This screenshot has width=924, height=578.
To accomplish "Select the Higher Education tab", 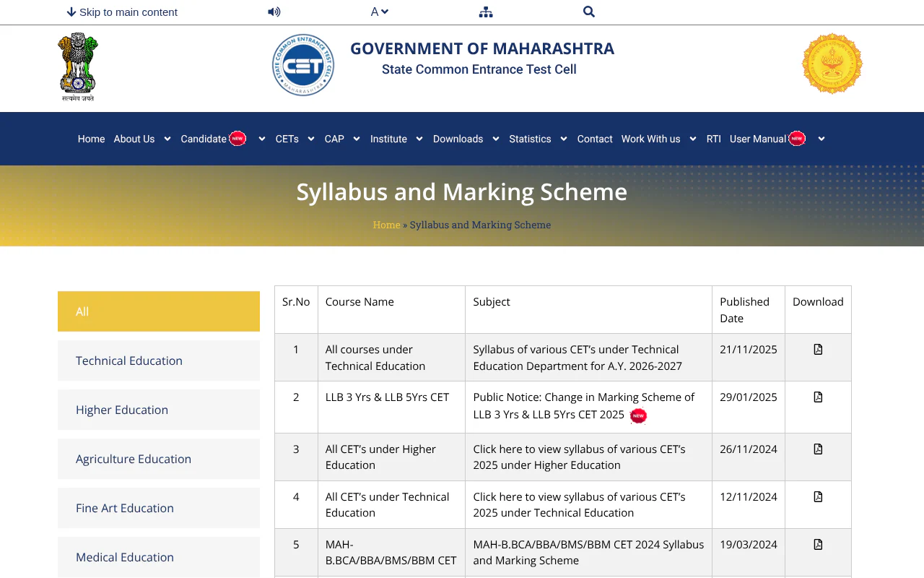I will tap(159, 410).
